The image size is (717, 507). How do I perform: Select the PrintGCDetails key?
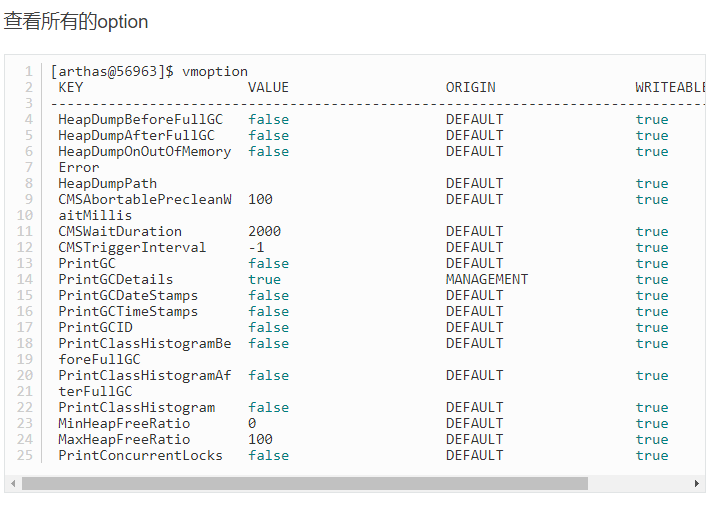116,279
